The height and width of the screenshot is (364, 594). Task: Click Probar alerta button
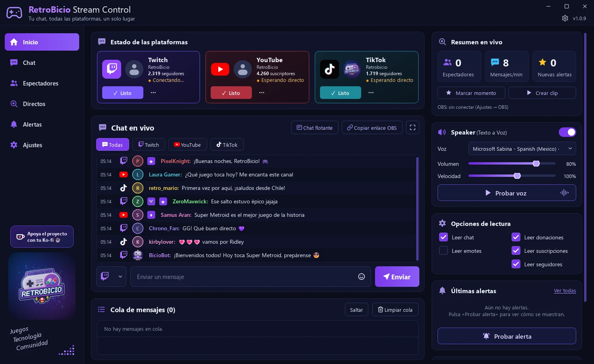pos(507,336)
